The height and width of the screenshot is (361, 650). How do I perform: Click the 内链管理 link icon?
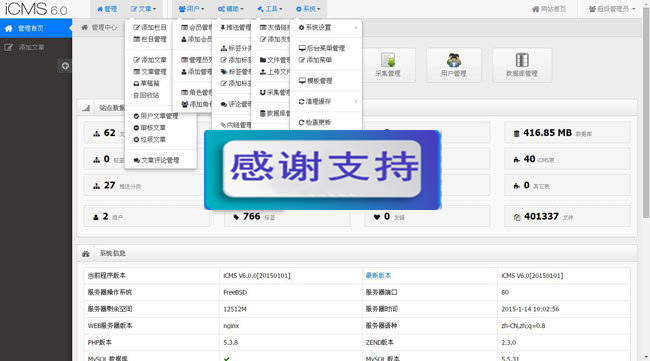point(223,125)
